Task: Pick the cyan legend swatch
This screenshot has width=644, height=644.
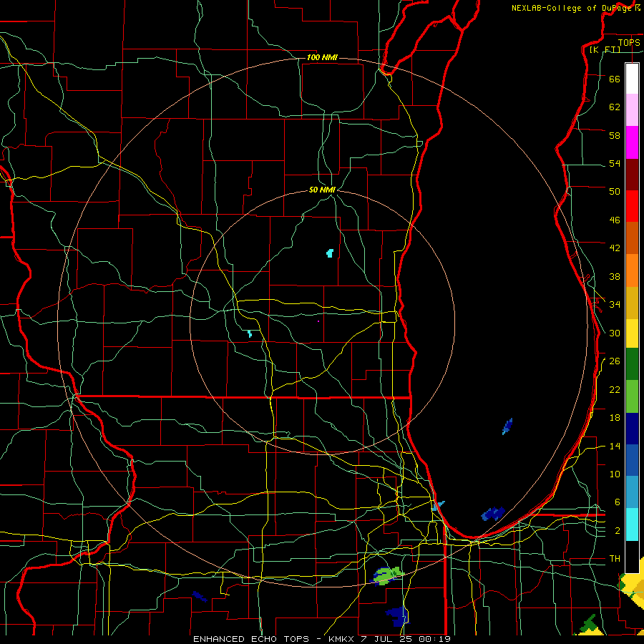Action: point(632,525)
